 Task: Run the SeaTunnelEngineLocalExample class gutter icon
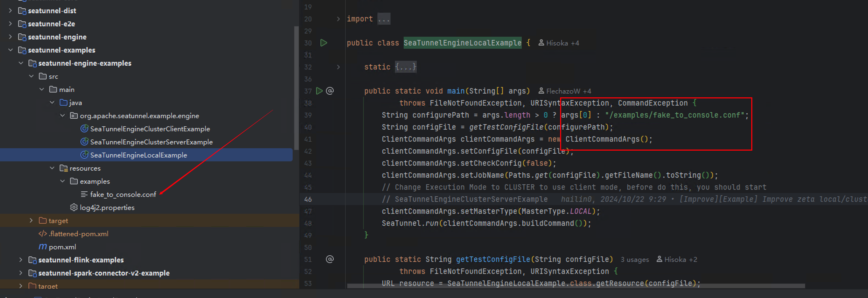(324, 43)
